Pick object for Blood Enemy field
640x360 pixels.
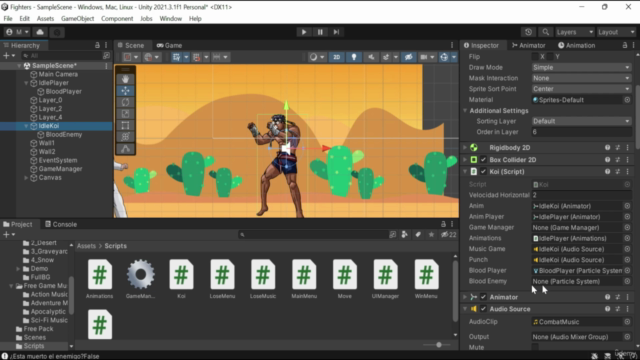point(627,281)
